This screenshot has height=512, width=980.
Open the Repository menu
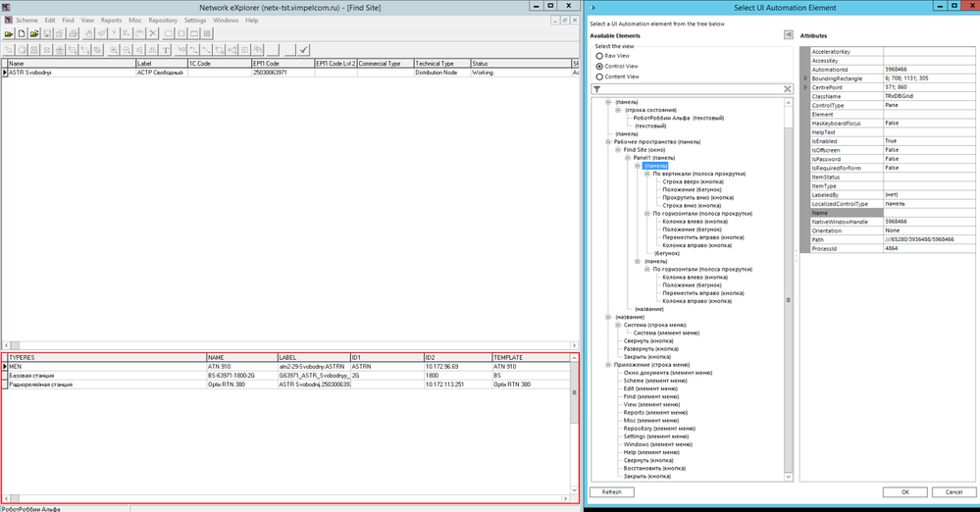tap(163, 20)
